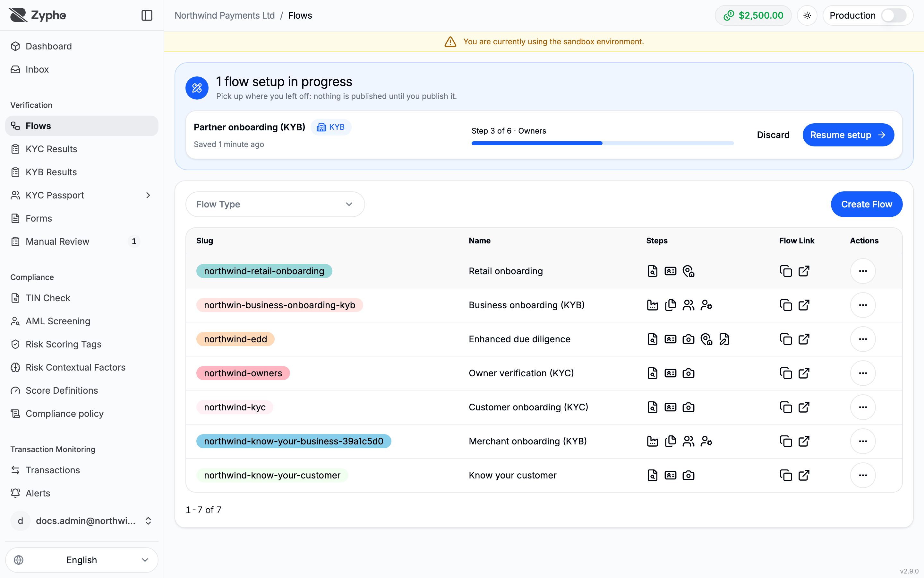Click owners step icon in Business onboarding row
The image size is (924, 578).
click(x=688, y=305)
